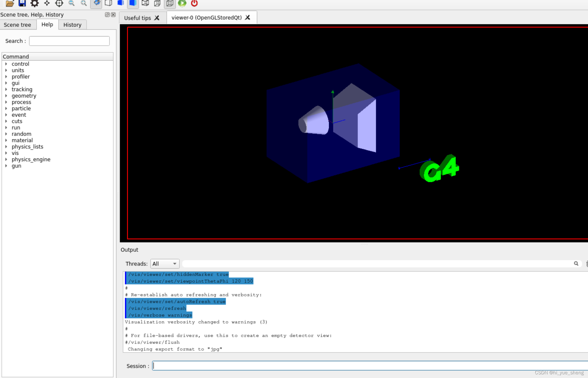Toggle wireframe cube drawing style

(145, 3)
